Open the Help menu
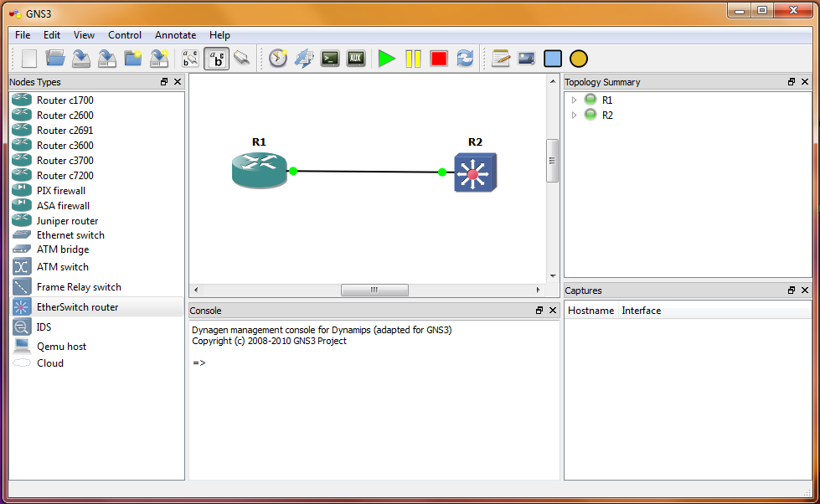820x504 pixels. (219, 35)
